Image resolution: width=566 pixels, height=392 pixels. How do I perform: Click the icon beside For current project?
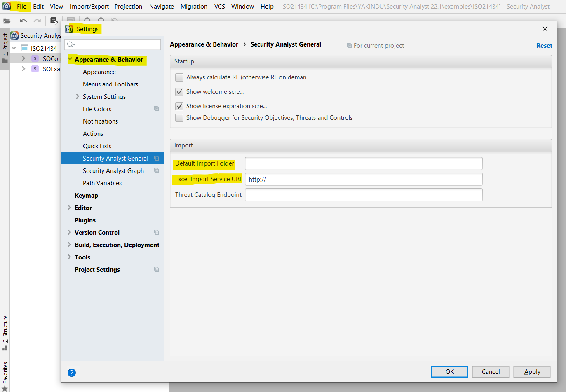(x=349, y=45)
